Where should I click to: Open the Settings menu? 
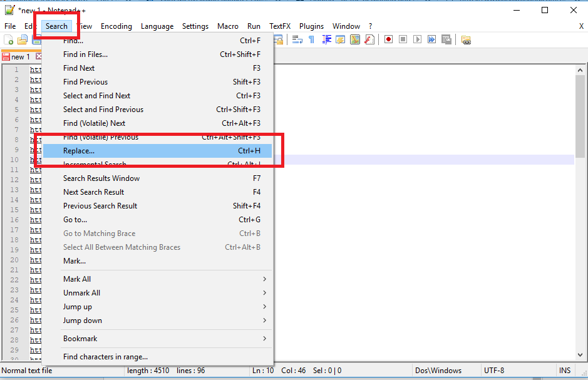point(195,26)
